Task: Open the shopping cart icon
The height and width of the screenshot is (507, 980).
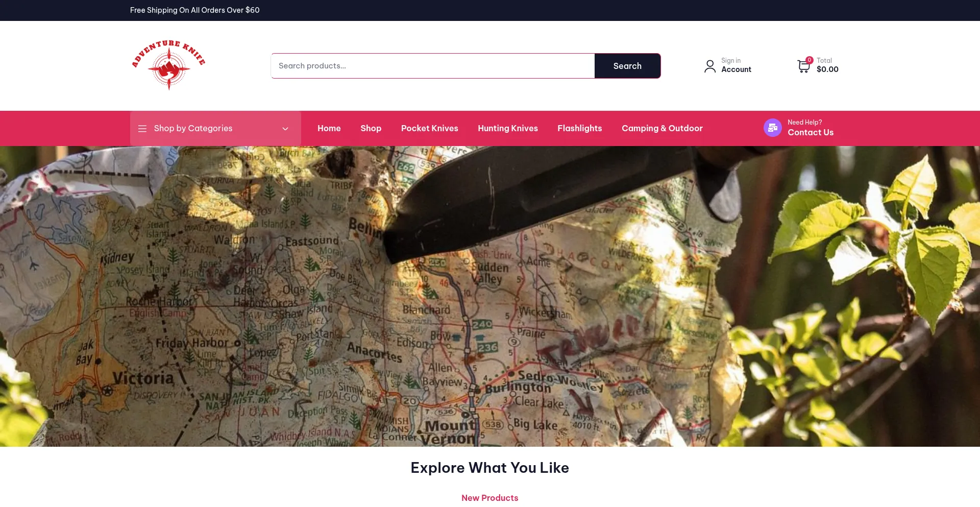Action: click(803, 66)
